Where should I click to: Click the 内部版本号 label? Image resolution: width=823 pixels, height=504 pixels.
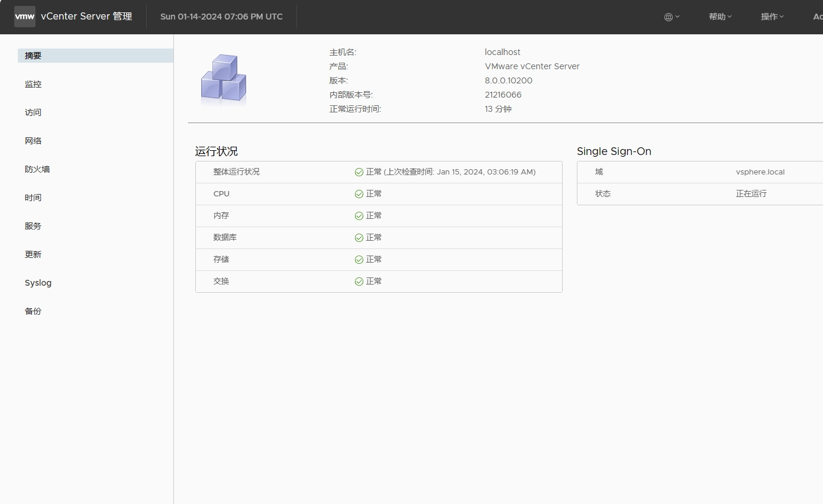(x=351, y=95)
